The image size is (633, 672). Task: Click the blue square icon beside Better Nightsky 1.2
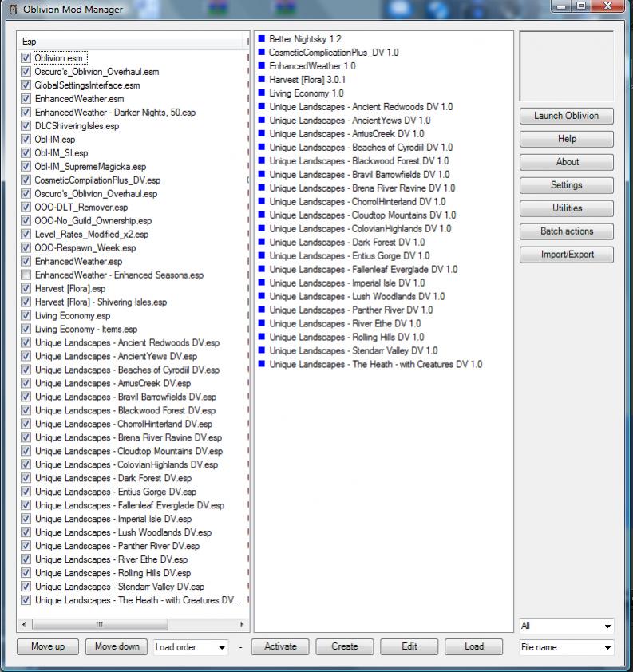(262, 39)
